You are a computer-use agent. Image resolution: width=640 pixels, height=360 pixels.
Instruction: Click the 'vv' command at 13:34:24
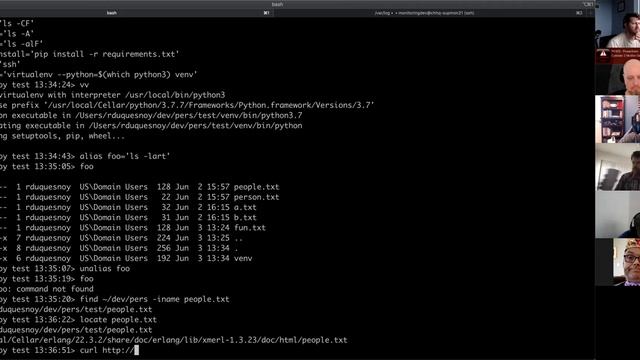84,85
